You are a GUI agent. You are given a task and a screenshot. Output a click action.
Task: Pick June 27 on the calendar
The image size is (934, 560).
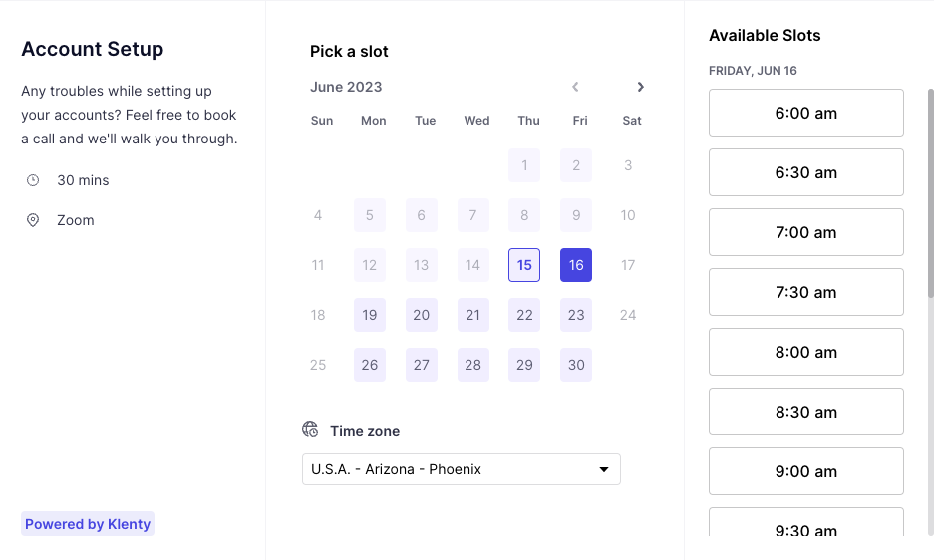click(x=422, y=365)
